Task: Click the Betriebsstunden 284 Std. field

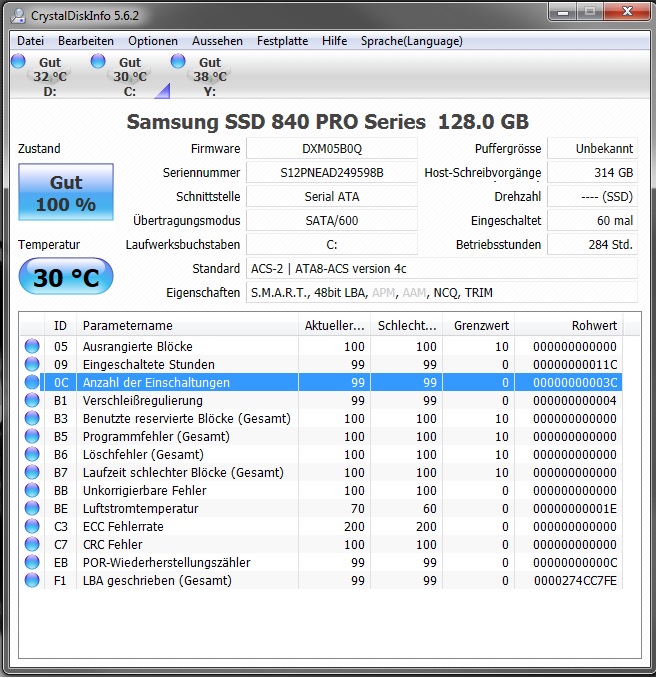Action: pyautogui.click(x=592, y=245)
